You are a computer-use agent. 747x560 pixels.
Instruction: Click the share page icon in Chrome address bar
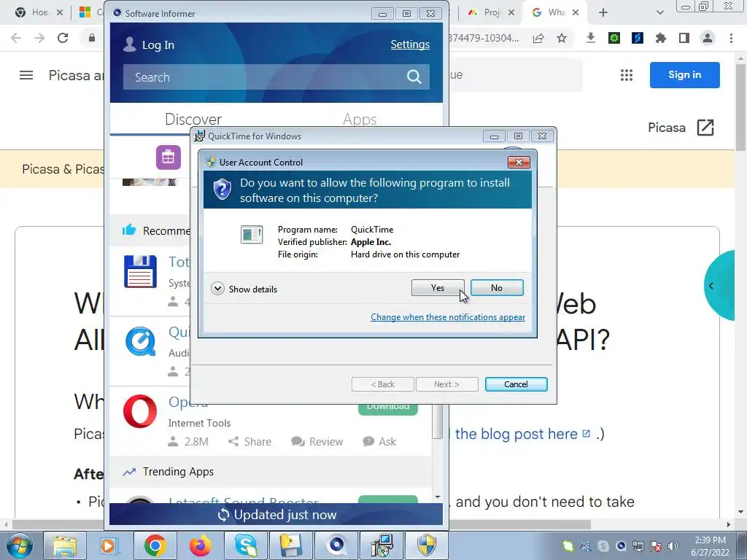[538, 38]
